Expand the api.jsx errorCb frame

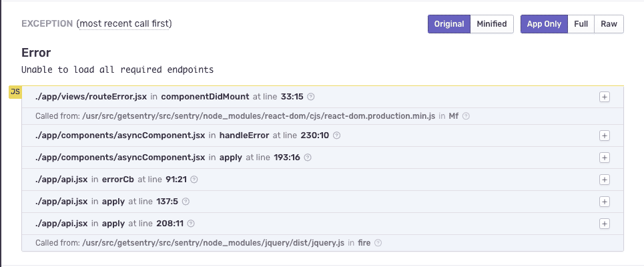(604, 180)
